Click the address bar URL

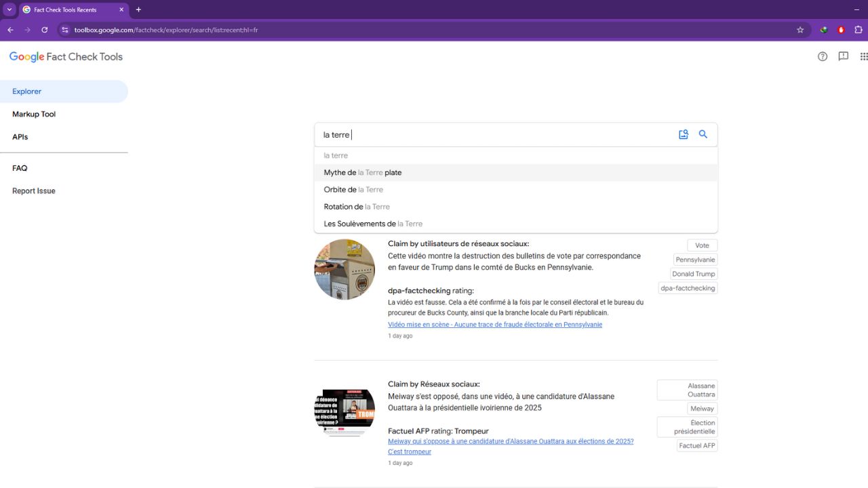point(166,30)
